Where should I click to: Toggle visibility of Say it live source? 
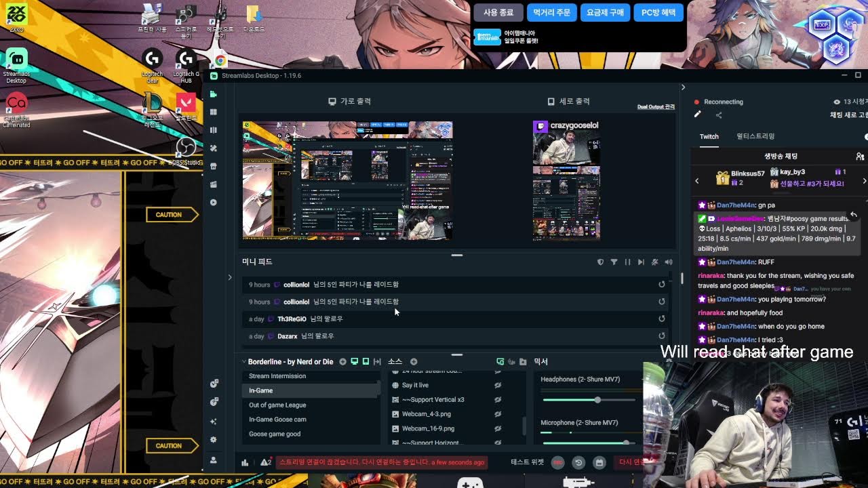tap(498, 385)
